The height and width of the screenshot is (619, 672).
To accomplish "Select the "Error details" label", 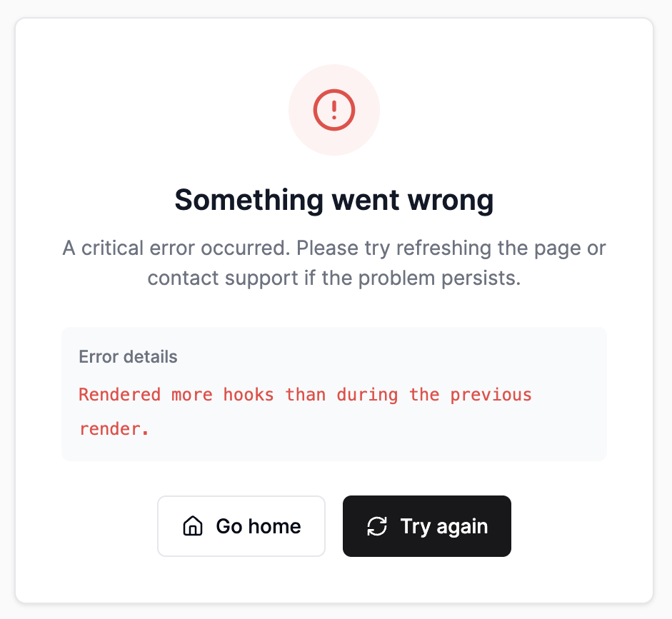I will pos(128,357).
